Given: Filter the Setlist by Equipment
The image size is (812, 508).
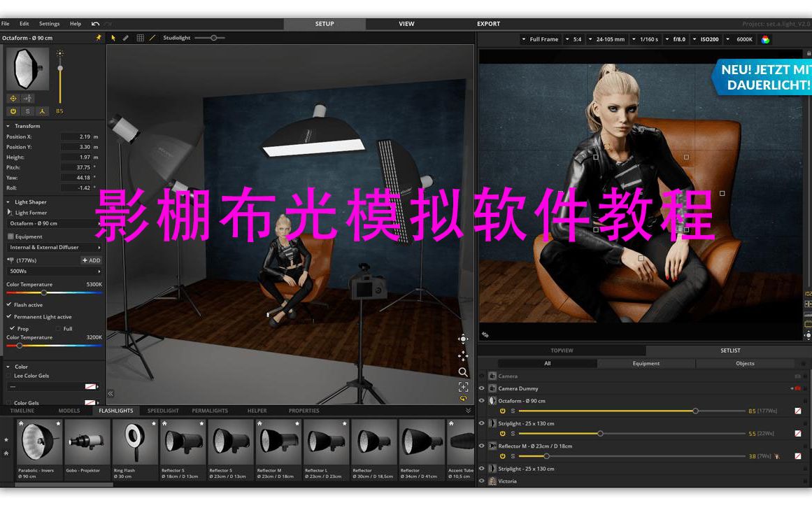Looking at the screenshot, I should pos(646,363).
